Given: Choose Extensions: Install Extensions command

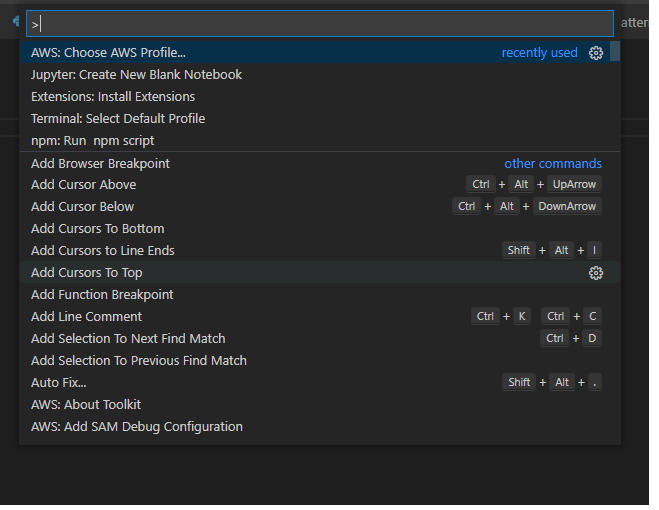Looking at the screenshot, I should [x=113, y=97].
